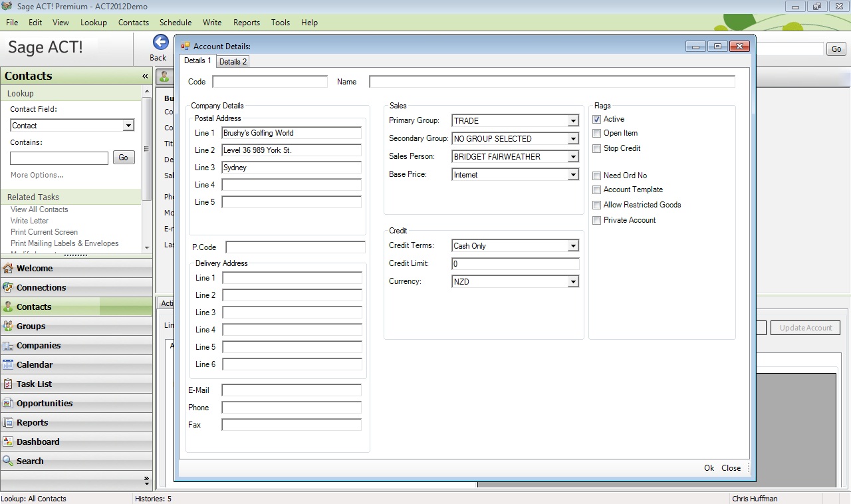
Task: Click Close at dialog bottom
Action: pos(731,468)
